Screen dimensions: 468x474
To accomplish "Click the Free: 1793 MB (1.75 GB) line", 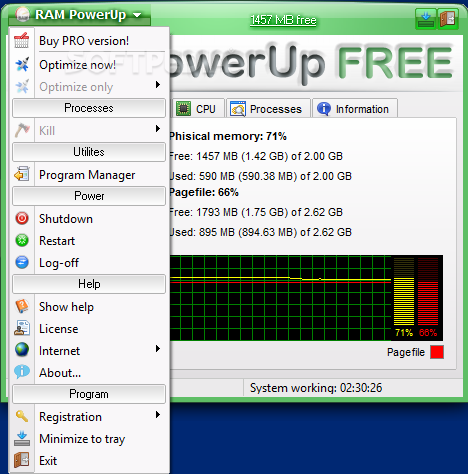I will coord(256,212).
